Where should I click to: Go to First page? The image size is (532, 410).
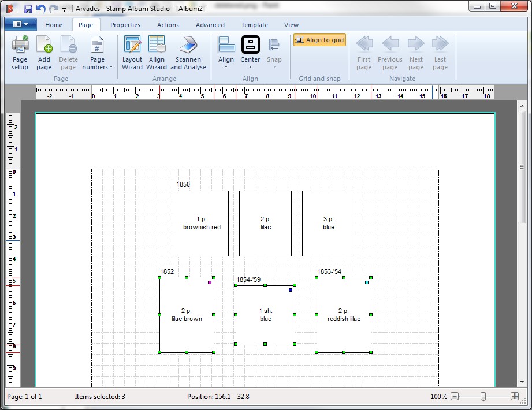[x=364, y=53]
